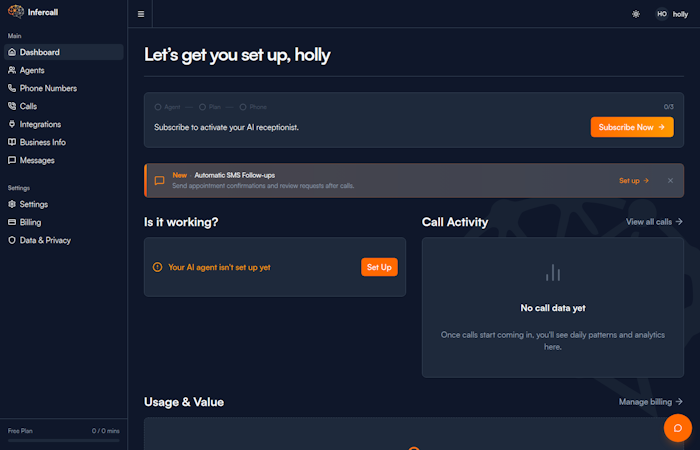Open the View all calls link
The width and height of the screenshot is (700, 450).
pos(654,221)
